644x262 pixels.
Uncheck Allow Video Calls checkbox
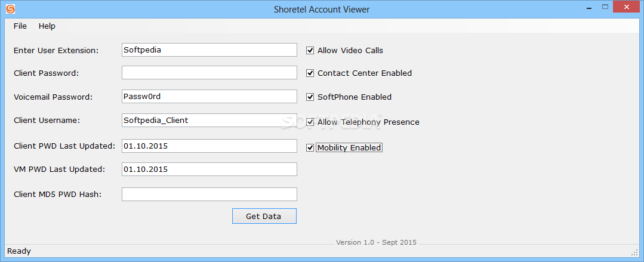310,51
